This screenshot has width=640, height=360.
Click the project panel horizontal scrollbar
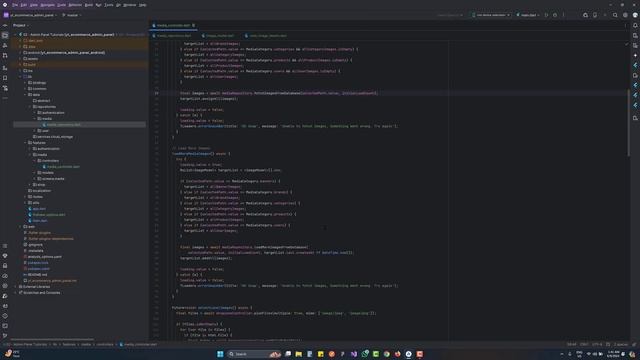[52, 339]
